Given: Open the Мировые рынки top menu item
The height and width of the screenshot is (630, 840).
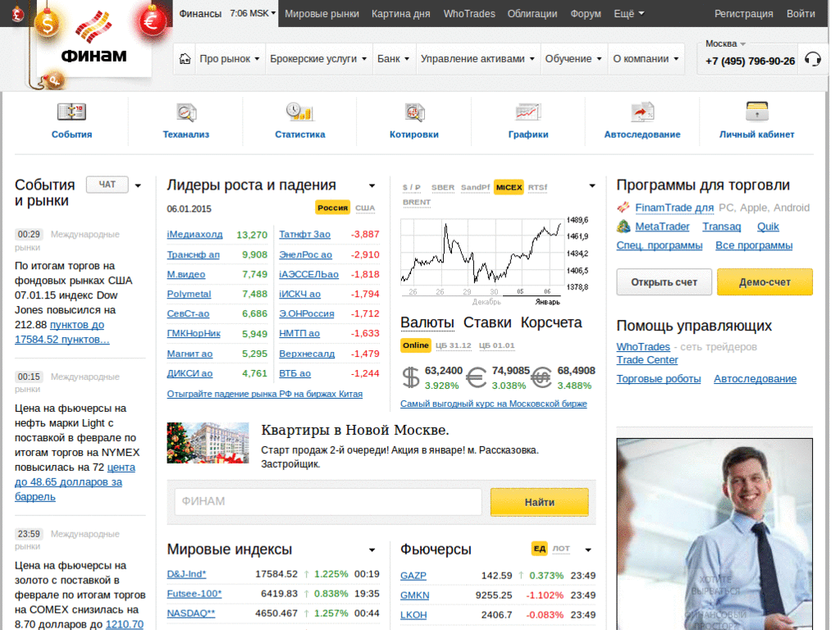Looking at the screenshot, I should tap(322, 14).
